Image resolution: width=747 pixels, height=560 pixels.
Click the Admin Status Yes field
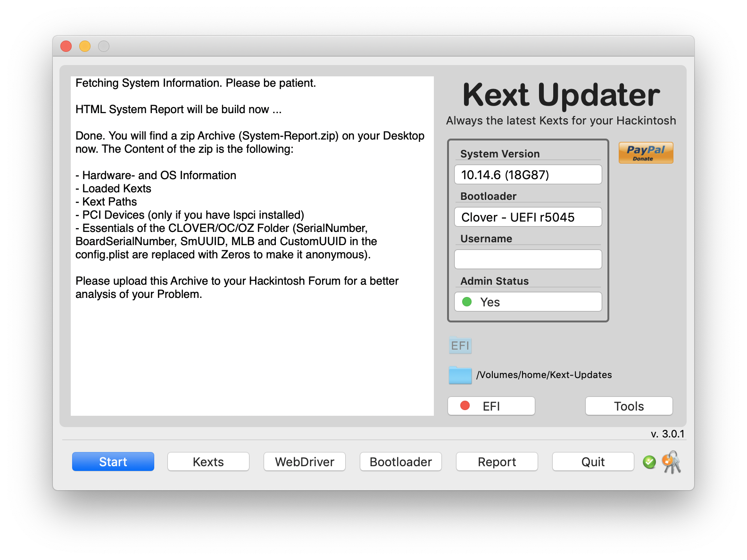(528, 302)
